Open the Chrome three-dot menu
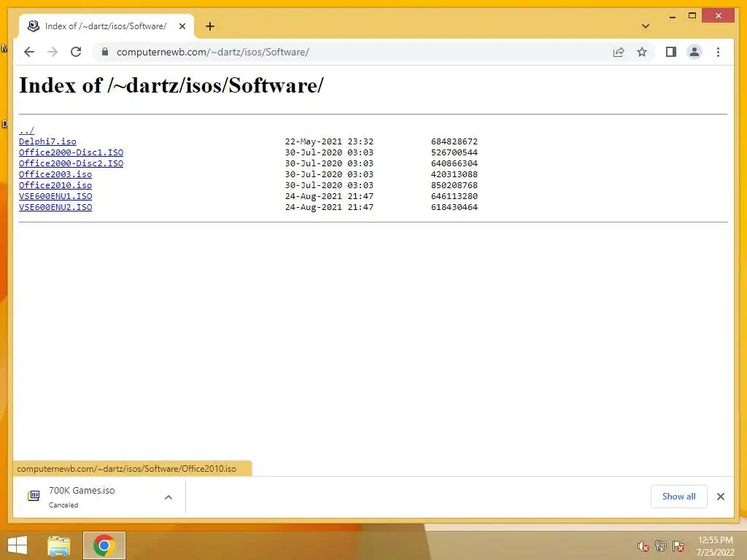Image resolution: width=747 pixels, height=560 pixels. 718,52
